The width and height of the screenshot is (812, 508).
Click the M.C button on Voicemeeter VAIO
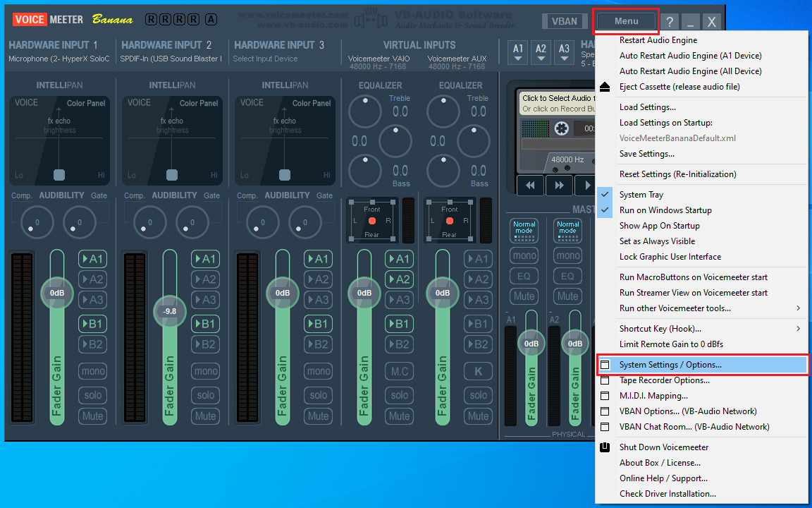point(399,371)
